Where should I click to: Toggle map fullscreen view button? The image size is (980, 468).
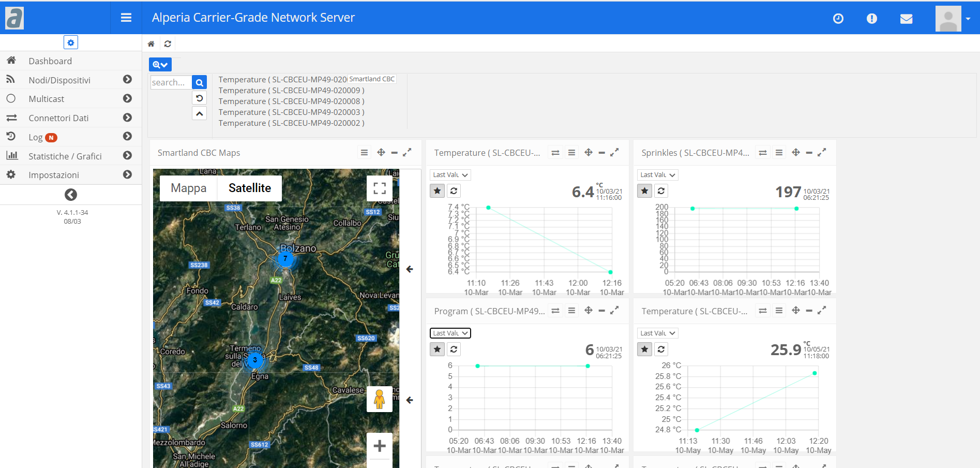tap(380, 188)
